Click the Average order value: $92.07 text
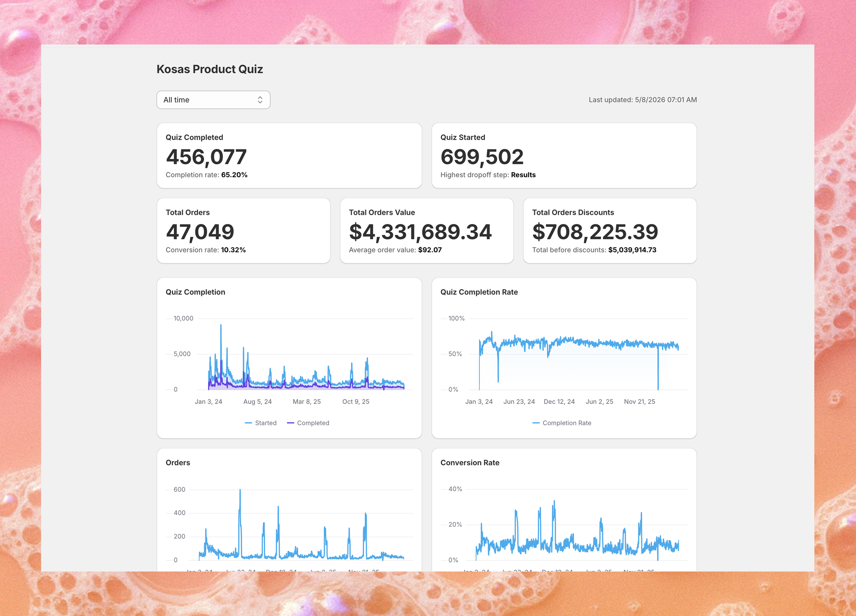Screen dimensions: 856x616 395,250
